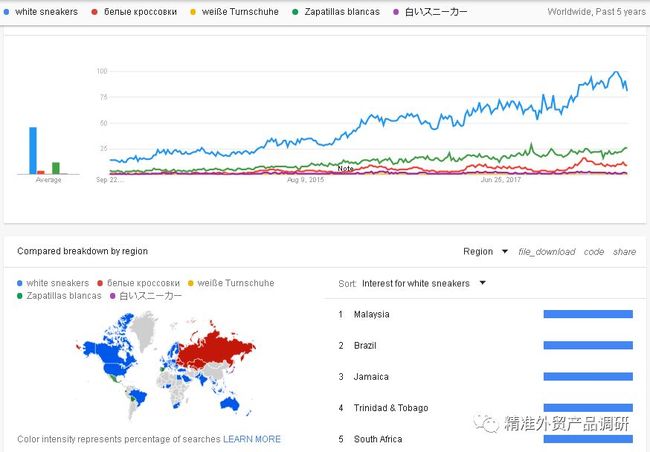Click the Worldwide, Past 5 years filter
650x452 pixels.
pyautogui.click(x=596, y=12)
